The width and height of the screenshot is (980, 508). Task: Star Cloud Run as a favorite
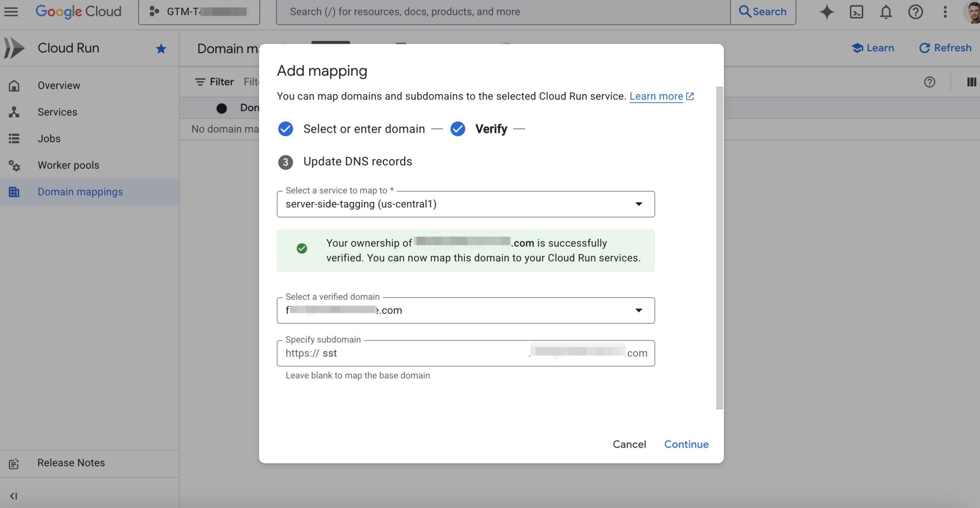[x=161, y=49]
